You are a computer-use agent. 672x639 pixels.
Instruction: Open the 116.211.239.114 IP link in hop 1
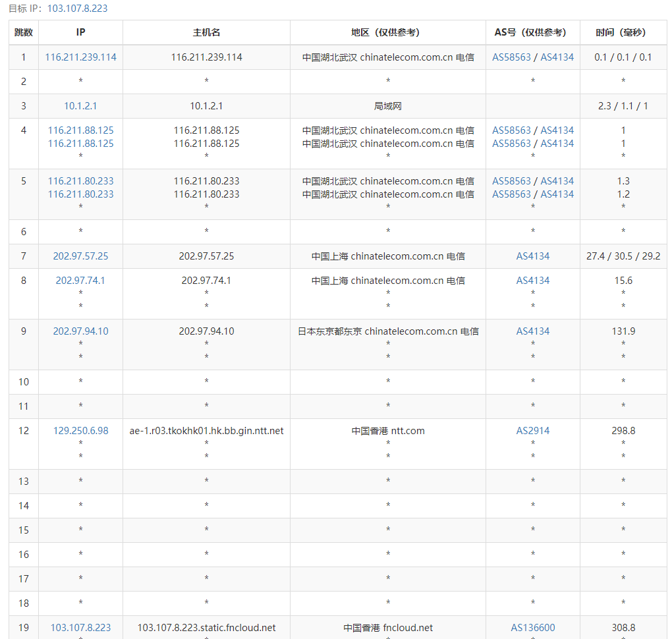click(80, 57)
